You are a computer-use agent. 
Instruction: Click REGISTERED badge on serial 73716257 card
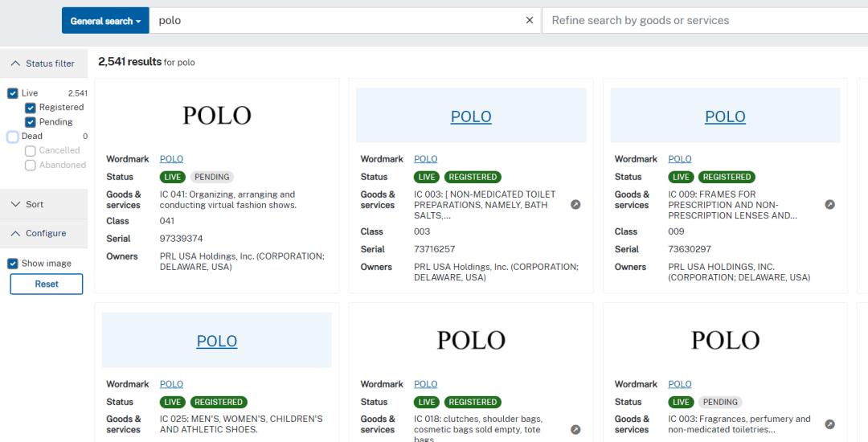[x=473, y=177]
